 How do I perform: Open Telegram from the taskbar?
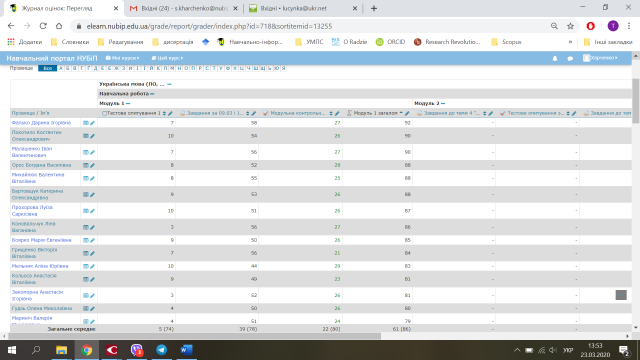coord(162,350)
